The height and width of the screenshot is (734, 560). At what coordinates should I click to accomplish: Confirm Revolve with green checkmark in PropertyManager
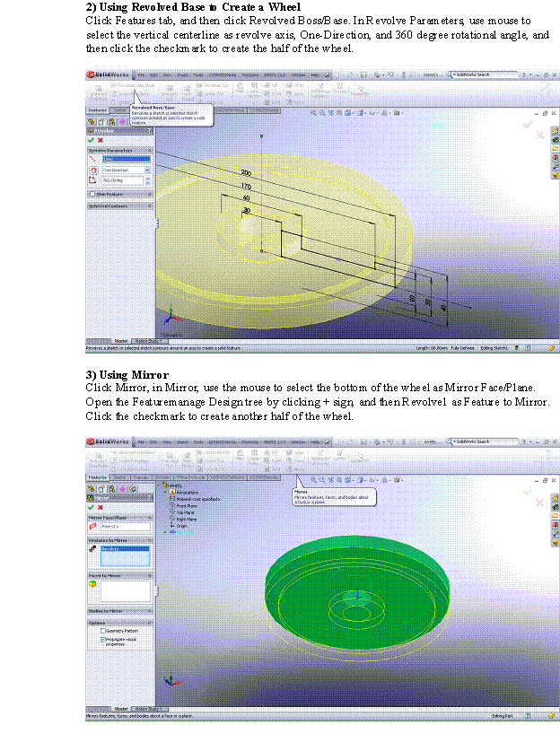[91, 140]
